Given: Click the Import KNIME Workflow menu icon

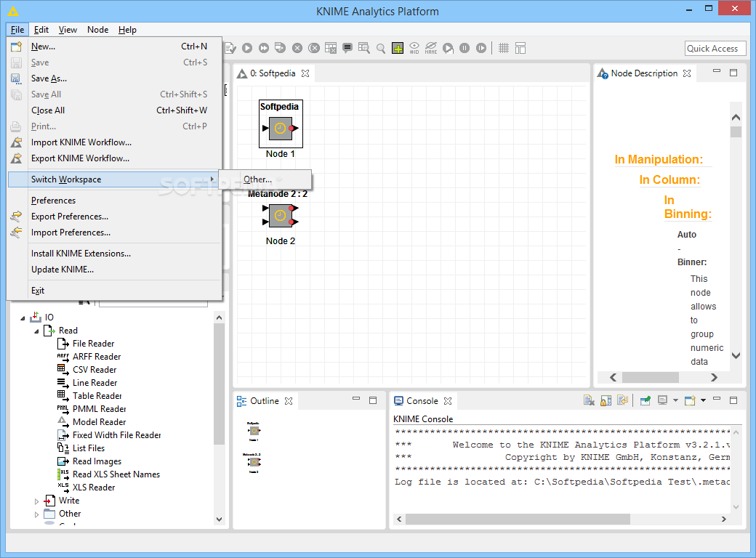Looking at the screenshot, I should coord(17,142).
